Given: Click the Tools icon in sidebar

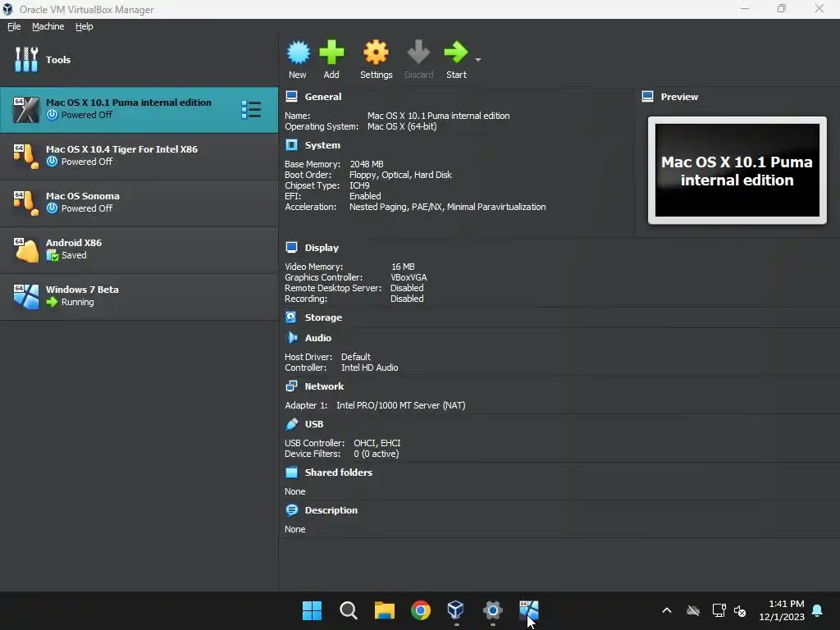Looking at the screenshot, I should coord(26,59).
